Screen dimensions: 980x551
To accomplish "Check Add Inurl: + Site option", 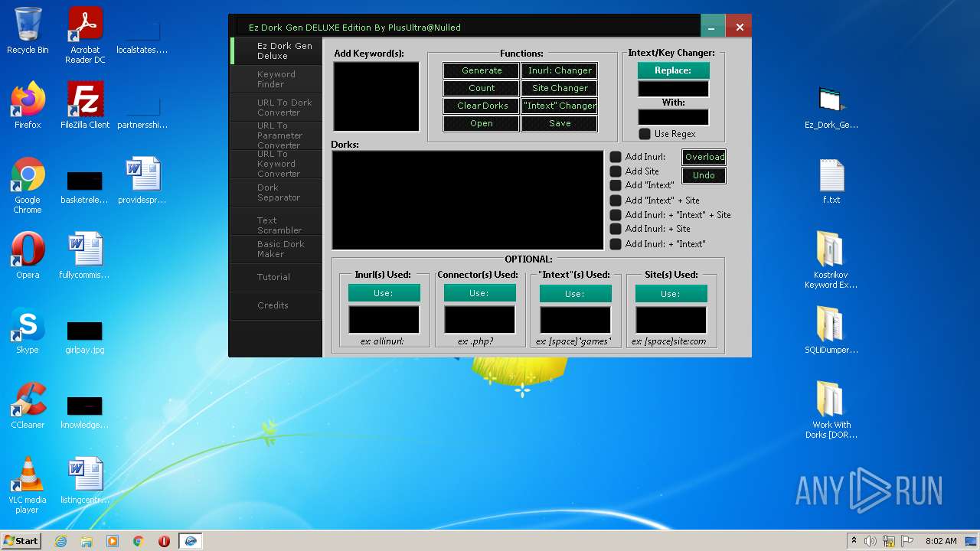I will pyautogui.click(x=616, y=229).
